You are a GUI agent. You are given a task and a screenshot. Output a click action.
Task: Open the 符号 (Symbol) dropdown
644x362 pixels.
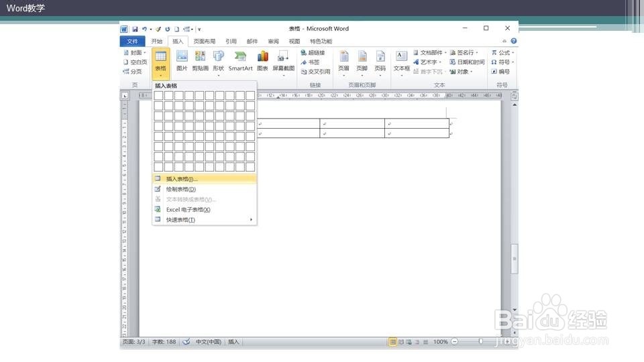click(x=502, y=62)
